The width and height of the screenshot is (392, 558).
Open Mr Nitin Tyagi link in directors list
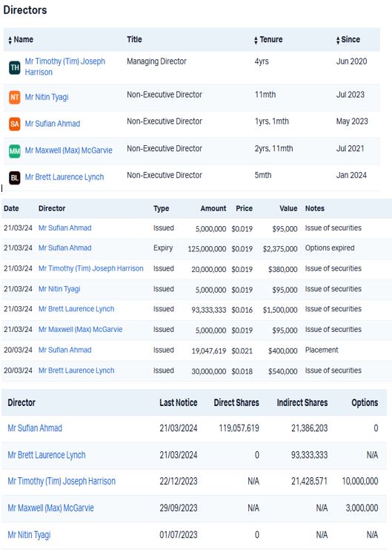[x=47, y=97]
